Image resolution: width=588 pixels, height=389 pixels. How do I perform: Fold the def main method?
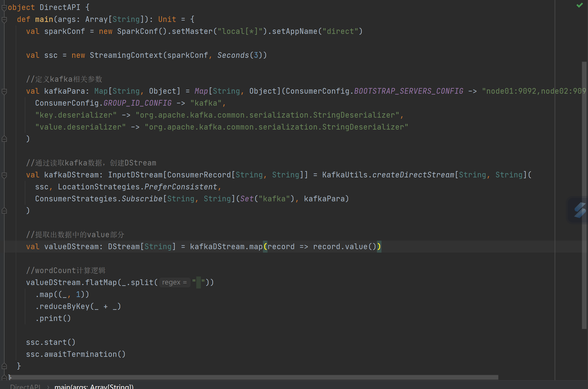point(4,20)
